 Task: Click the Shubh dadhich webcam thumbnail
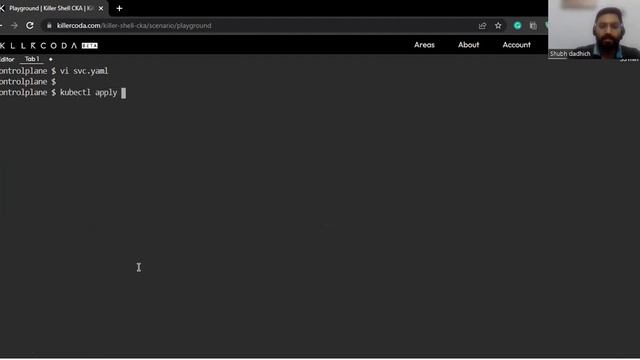click(x=594, y=30)
